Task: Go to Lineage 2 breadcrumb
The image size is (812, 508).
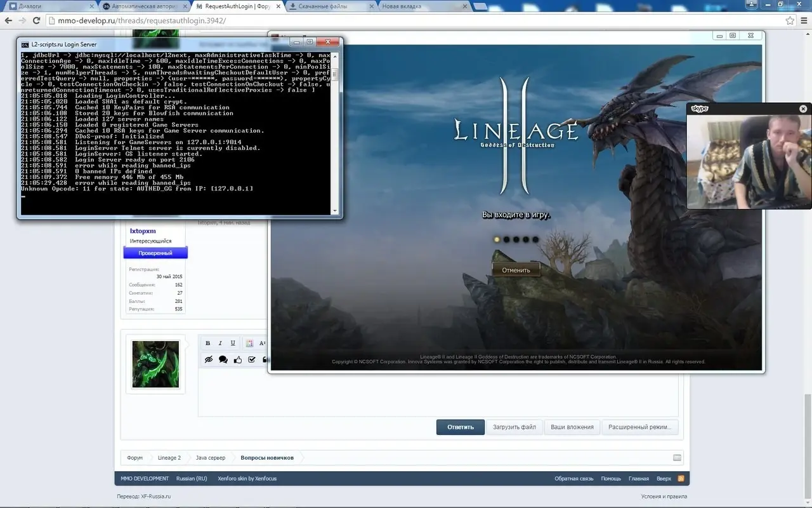Action: click(x=169, y=458)
